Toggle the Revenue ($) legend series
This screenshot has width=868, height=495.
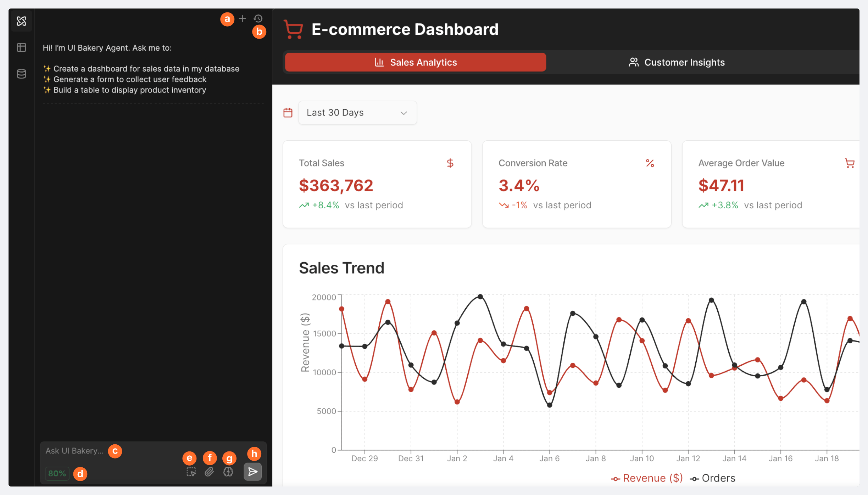647,478
